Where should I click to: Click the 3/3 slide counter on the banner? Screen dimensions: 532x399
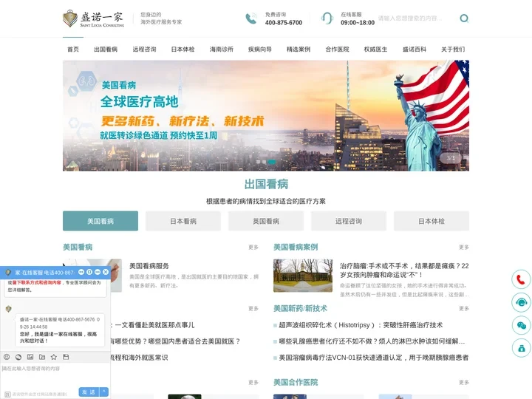[x=451, y=158]
